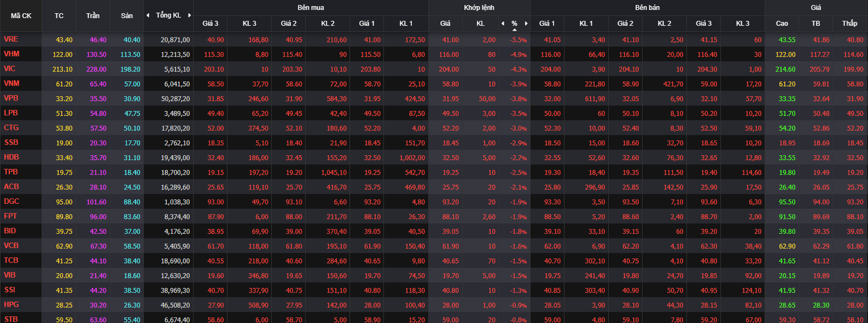Click the Bên mua header group
Viewport: 868px width, 323px height.
point(310,7)
